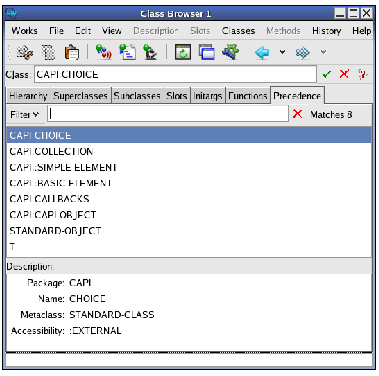Image resolution: width=379 pixels, height=376 pixels.
Task: Click the Class name input field
Action: tap(175, 74)
